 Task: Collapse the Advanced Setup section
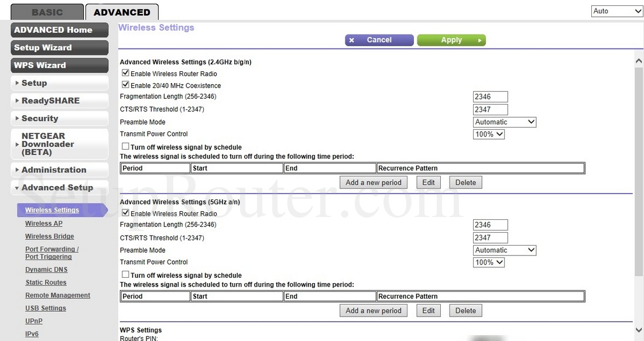pyautogui.click(x=59, y=188)
